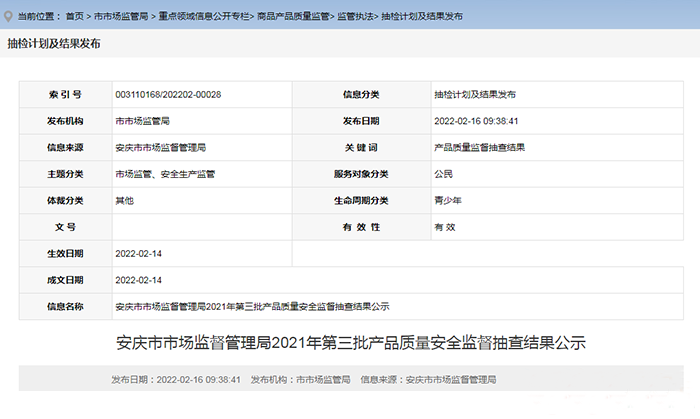The image size is (700, 419).
Task: Click index number 003110168/202202-00028
Action: [x=168, y=94]
